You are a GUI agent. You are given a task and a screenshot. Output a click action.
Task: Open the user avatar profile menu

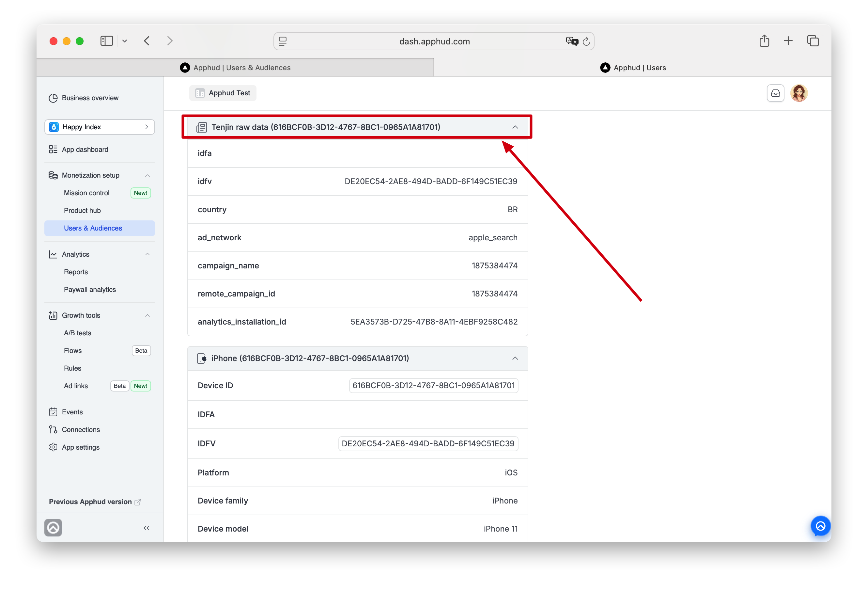pos(799,93)
